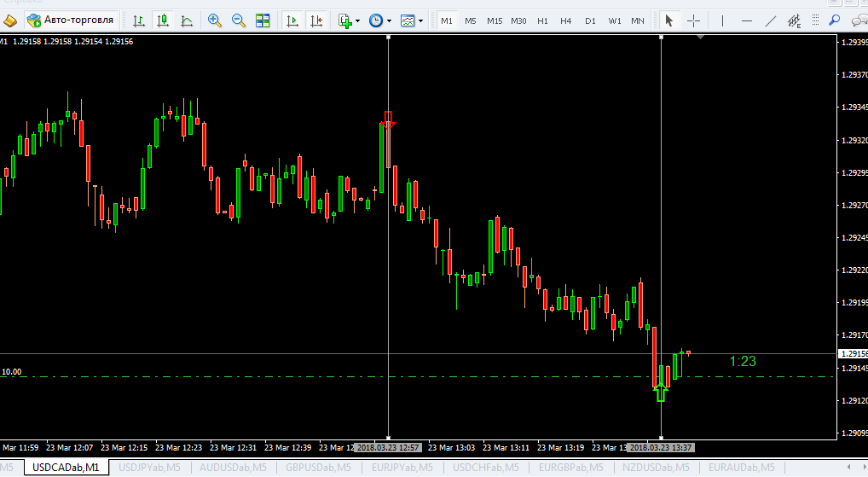The height and width of the screenshot is (477, 868).
Task: Switch chart to line chart mode
Action: [187, 21]
